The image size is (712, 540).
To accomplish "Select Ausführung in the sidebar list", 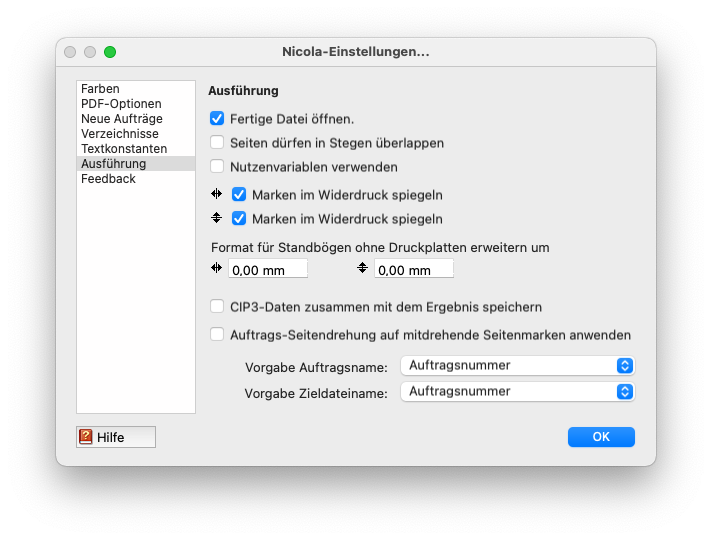I will (136, 163).
